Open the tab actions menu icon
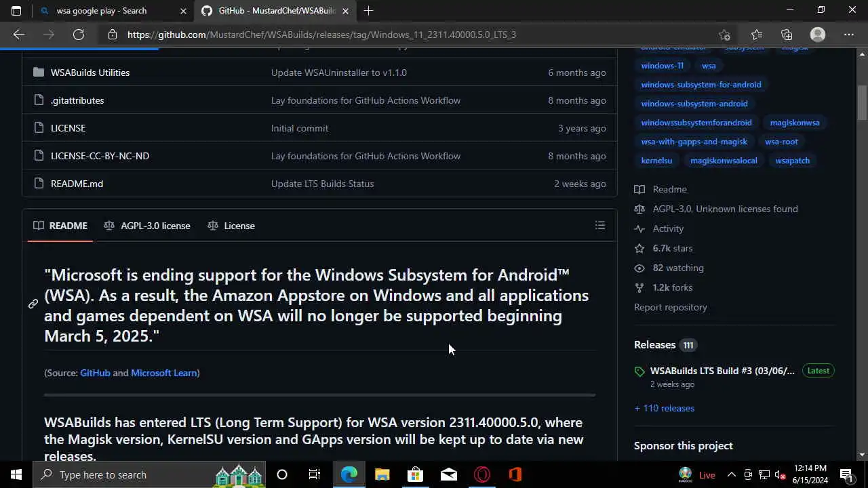Screen dimensions: 868x488 tap(16, 11)
